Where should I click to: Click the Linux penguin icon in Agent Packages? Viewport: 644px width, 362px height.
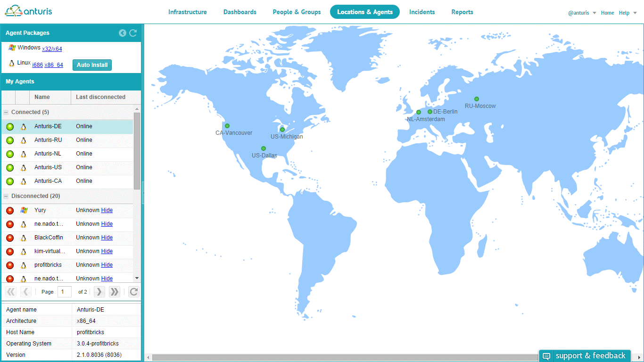coord(12,63)
